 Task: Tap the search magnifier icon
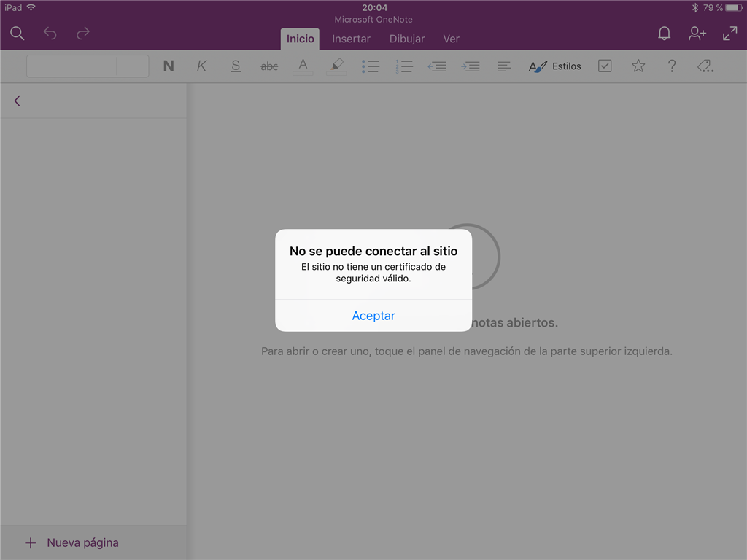[x=18, y=34]
